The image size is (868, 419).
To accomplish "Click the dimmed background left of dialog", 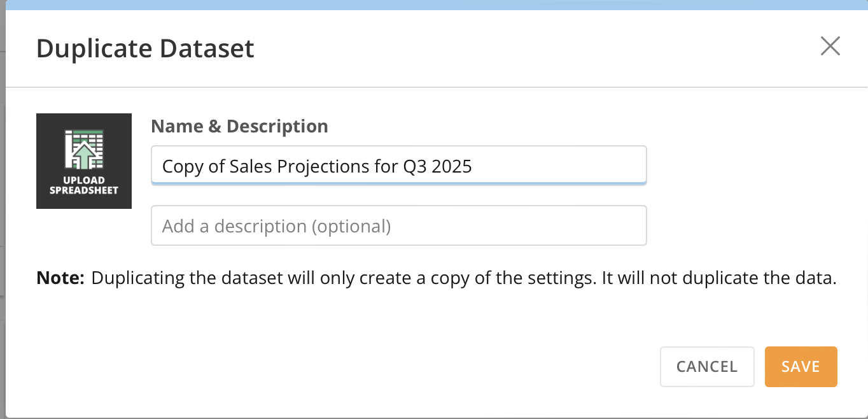I will coord(3,191).
